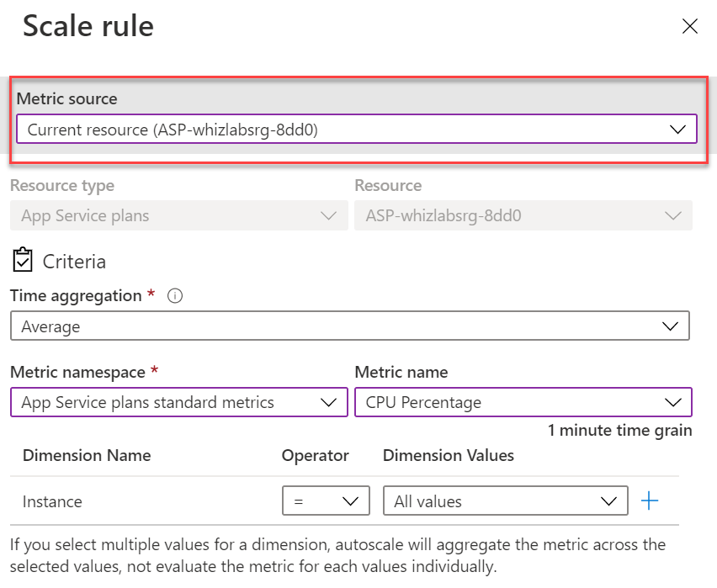The height and width of the screenshot is (588, 717).
Task: Click the Dimension Name column header
Action: tap(87, 455)
